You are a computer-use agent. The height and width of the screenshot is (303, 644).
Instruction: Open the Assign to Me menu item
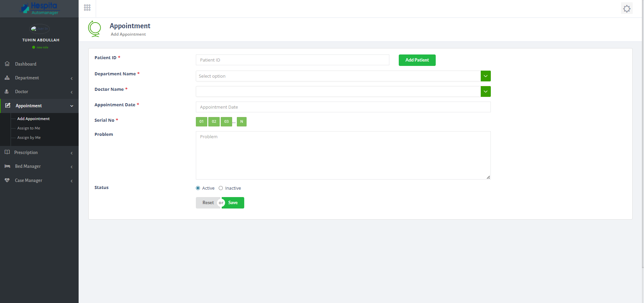click(28, 128)
